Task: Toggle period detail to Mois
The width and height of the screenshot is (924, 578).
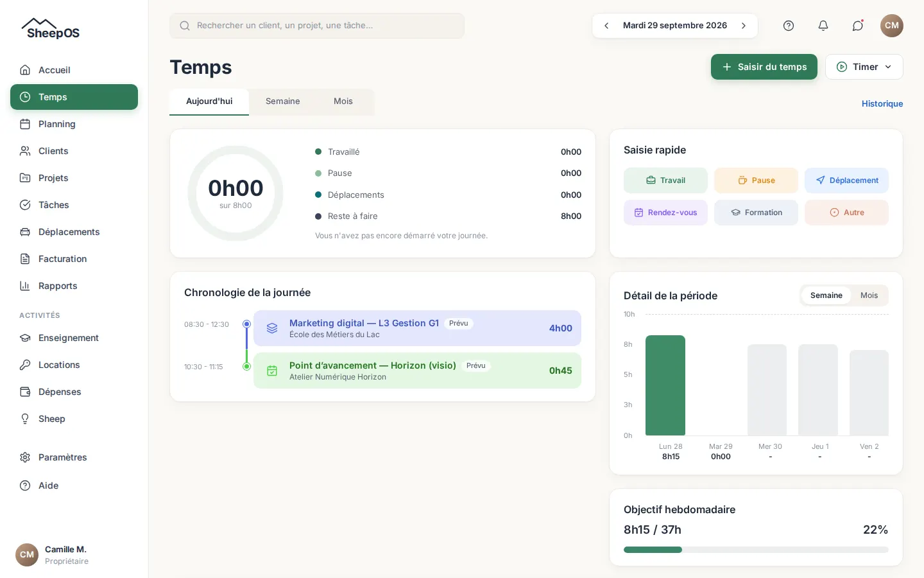Action: click(x=869, y=295)
